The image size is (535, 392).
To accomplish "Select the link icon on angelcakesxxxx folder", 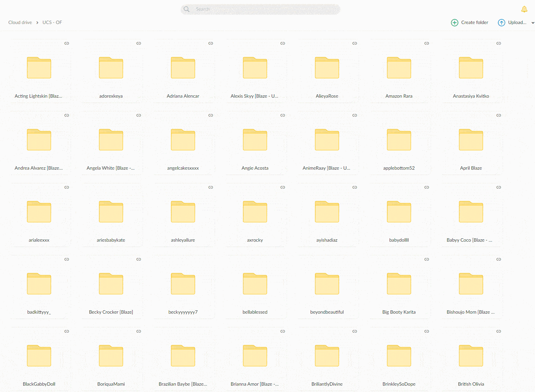I will 211,115.
